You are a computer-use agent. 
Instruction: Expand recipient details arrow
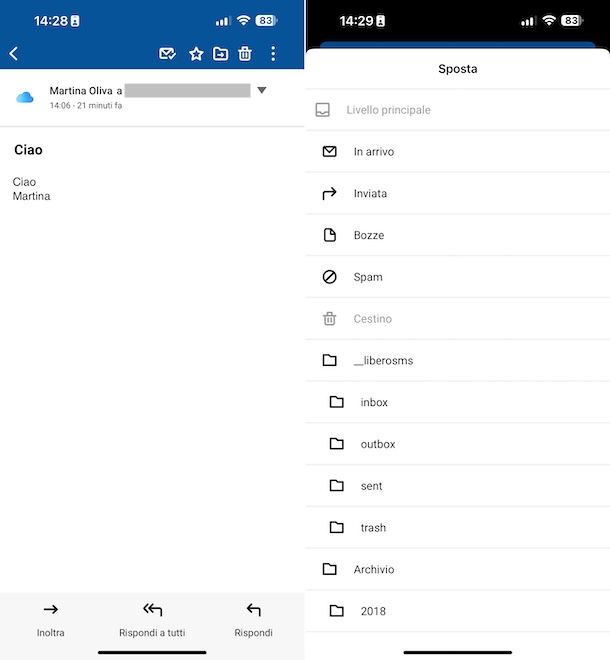click(261, 90)
